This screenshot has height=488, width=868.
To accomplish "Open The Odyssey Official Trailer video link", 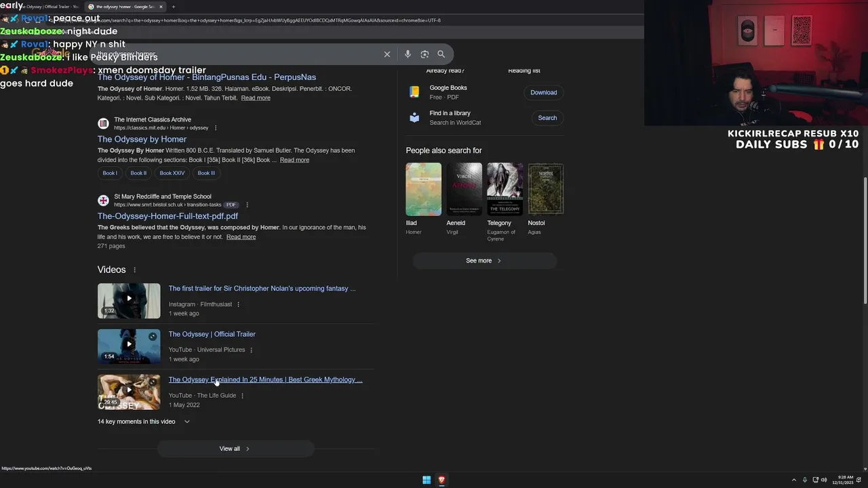I will pos(212,334).
